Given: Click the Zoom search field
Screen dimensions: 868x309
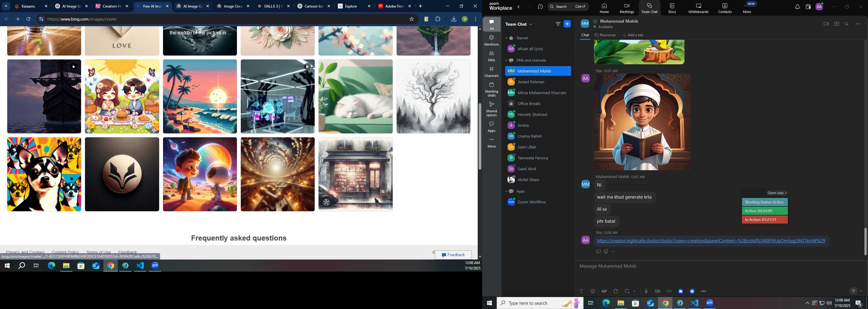Looking at the screenshot, I should [x=568, y=7].
